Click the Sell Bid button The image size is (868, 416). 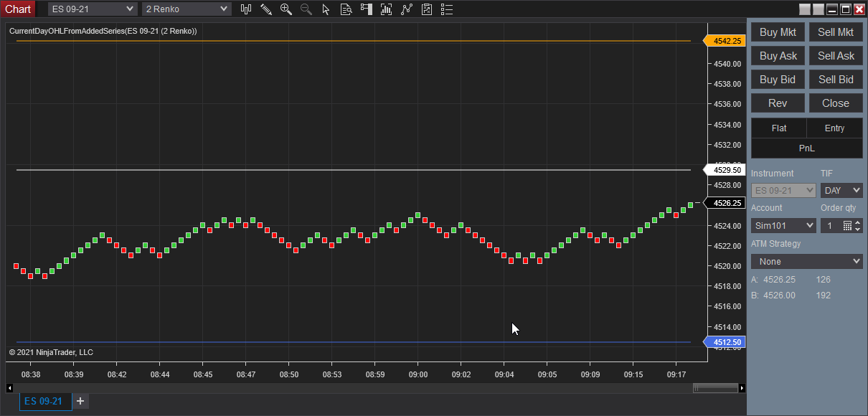[836, 80]
